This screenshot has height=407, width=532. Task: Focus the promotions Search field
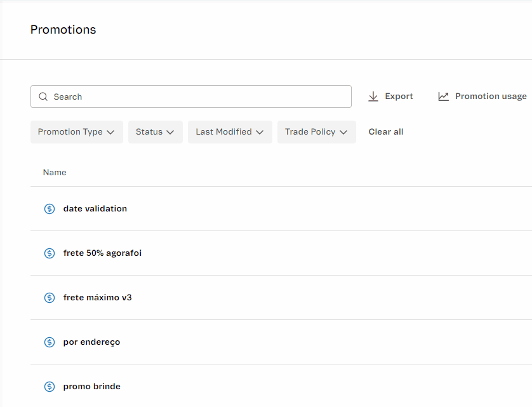197,97
